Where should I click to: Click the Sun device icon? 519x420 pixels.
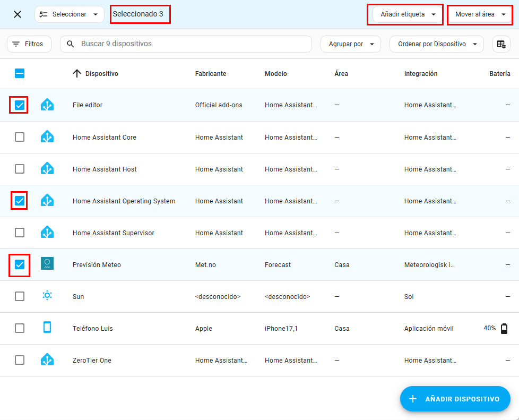pyautogui.click(x=47, y=296)
